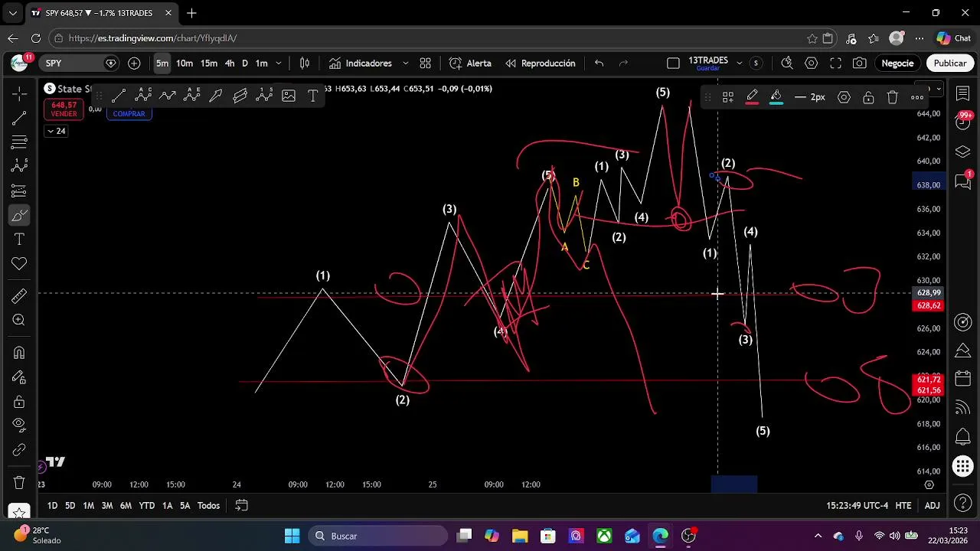Open brush settings hexagon icon
The height and width of the screenshot is (551, 980).
(x=844, y=97)
